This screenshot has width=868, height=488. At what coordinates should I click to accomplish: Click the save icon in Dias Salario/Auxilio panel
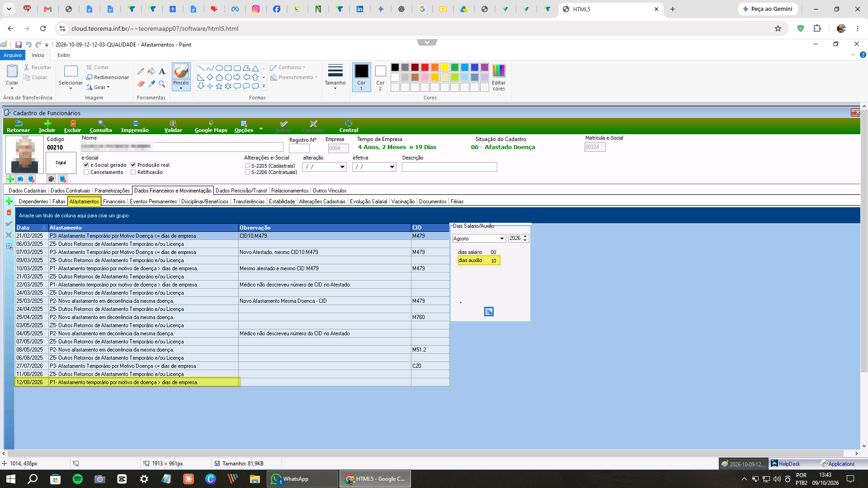tap(489, 311)
